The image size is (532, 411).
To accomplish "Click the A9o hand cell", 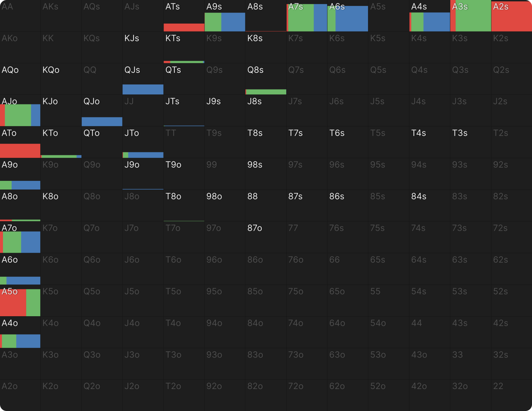I will tap(20, 174).
